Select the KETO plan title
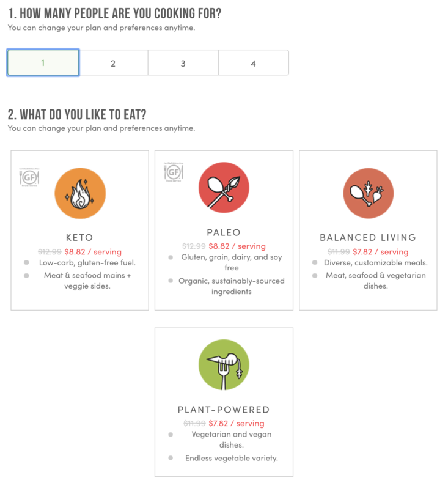Viewport: 448px width, 494px height. coord(79,237)
